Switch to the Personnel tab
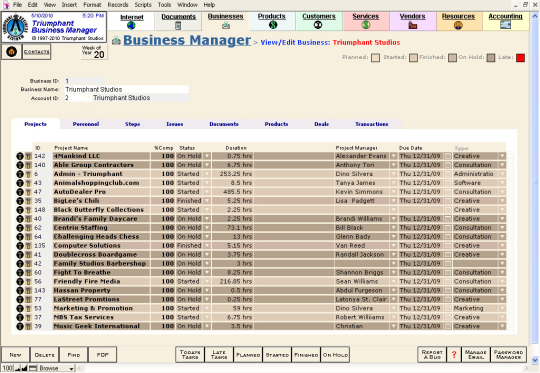Screen dimensions: 540x373 [x=86, y=124]
